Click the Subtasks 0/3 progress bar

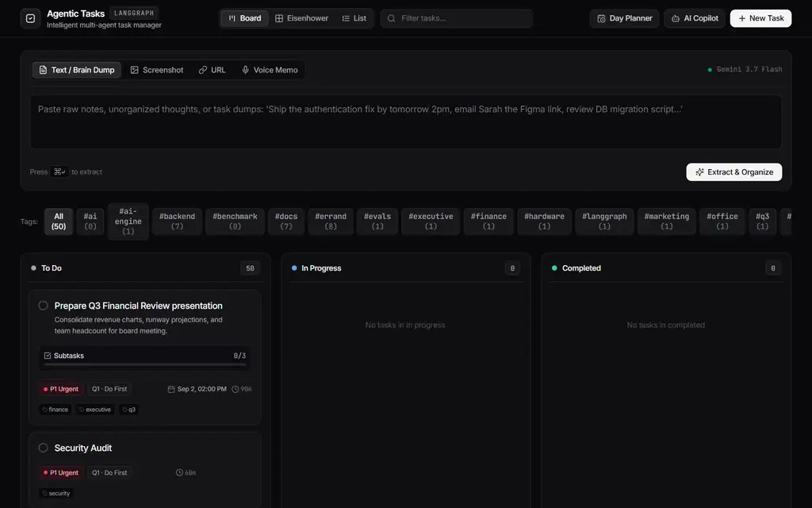tap(145, 365)
